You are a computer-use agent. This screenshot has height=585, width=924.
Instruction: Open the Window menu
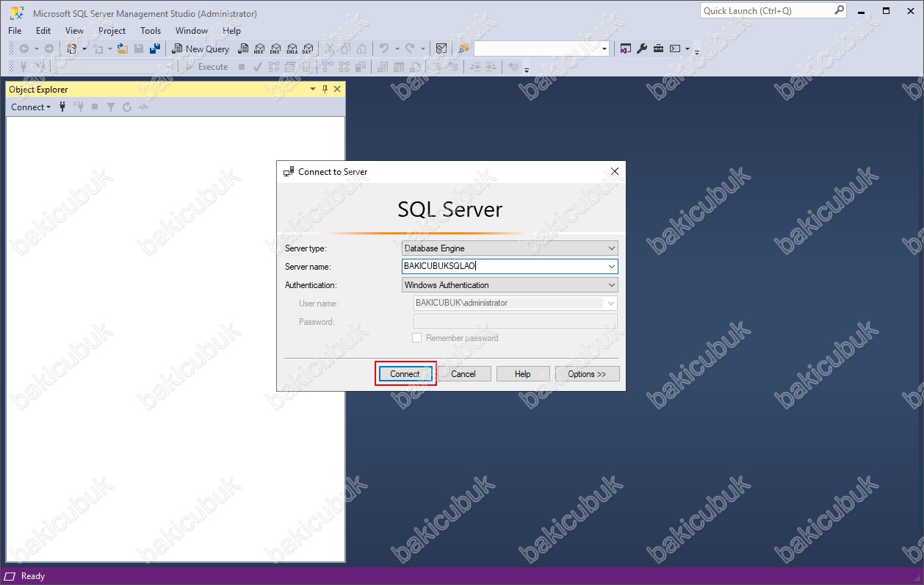click(192, 31)
